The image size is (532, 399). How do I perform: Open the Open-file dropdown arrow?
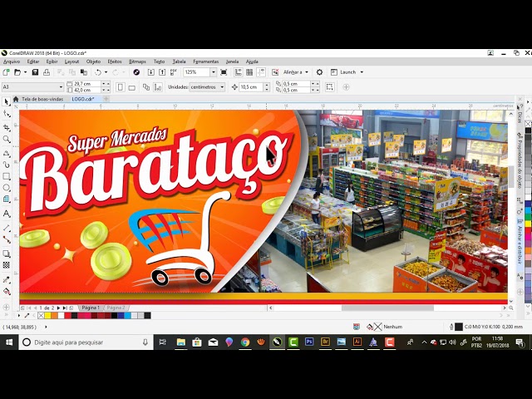[x=26, y=72]
